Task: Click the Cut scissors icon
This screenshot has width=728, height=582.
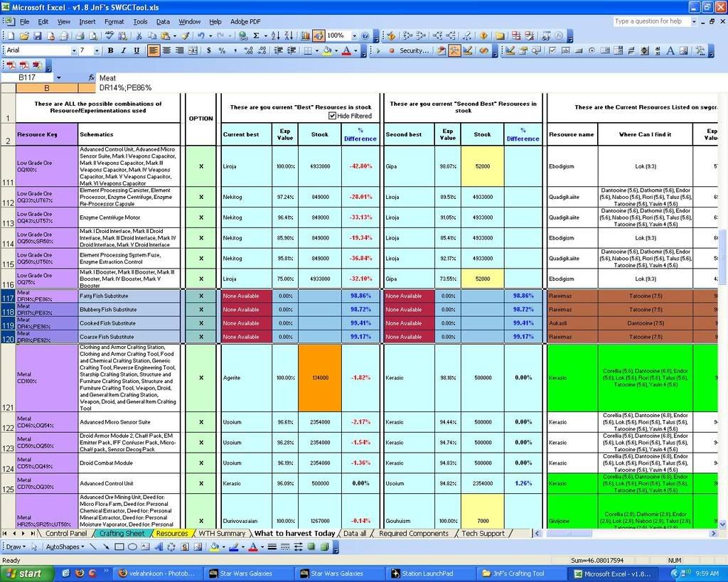Action: click(x=139, y=36)
